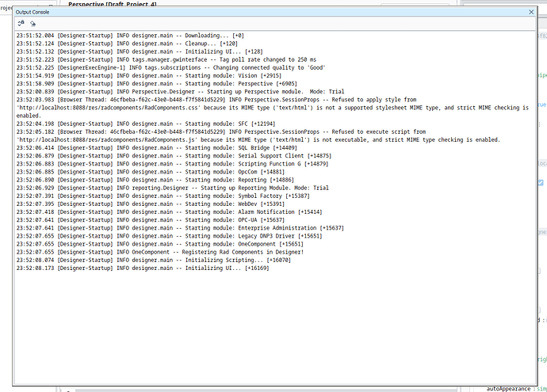Viewport: 547px width, 392px height.
Task: Select the "Starting module: Perspective [+6905]" entry
Action: [157, 84]
